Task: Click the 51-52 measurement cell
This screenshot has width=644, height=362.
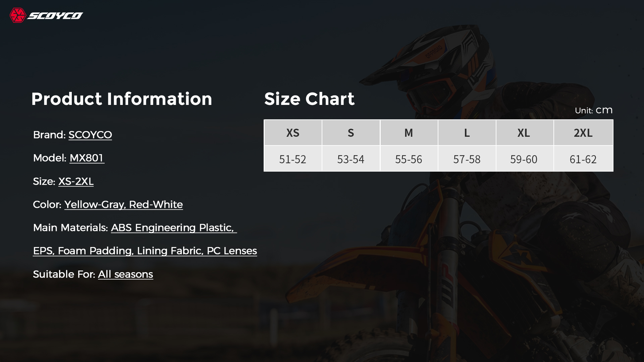Action: [x=293, y=159]
